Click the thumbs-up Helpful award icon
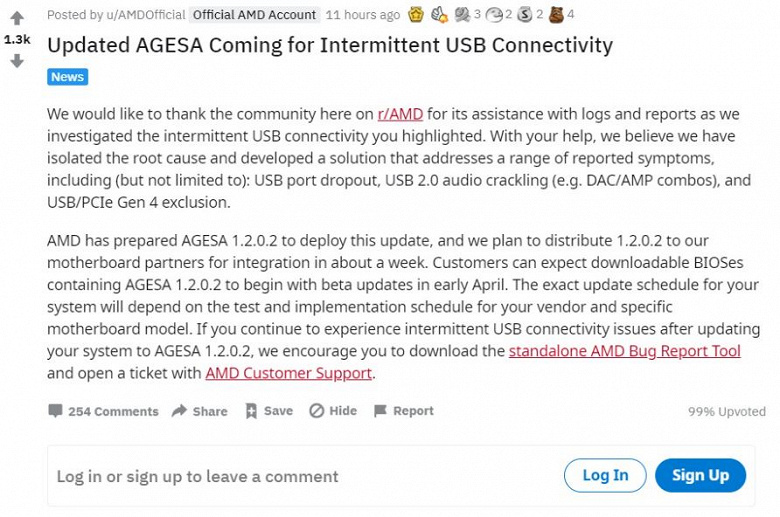The height and width of the screenshot is (517, 780). [439, 14]
